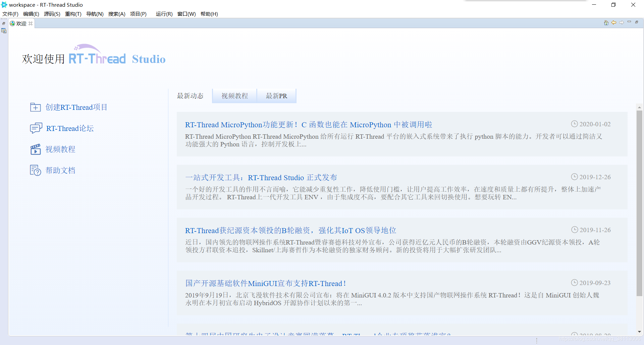
Task: Open the 运行(R) menu
Action: 164,14
